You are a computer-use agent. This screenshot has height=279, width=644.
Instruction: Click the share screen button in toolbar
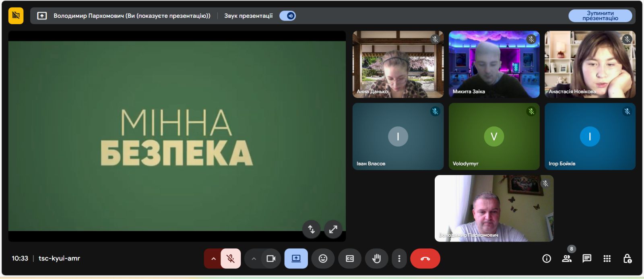pyautogui.click(x=296, y=258)
